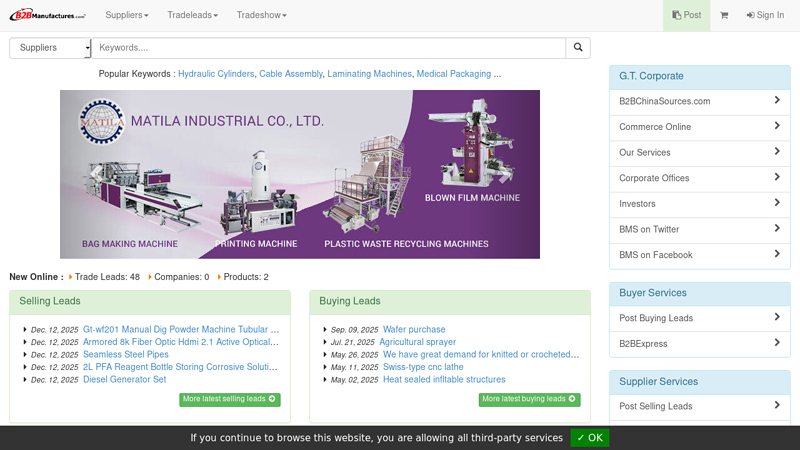Viewport: 800px width, 450px height.
Task: Click the Trade Leads: 48 counter text
Action: [107, 277]
